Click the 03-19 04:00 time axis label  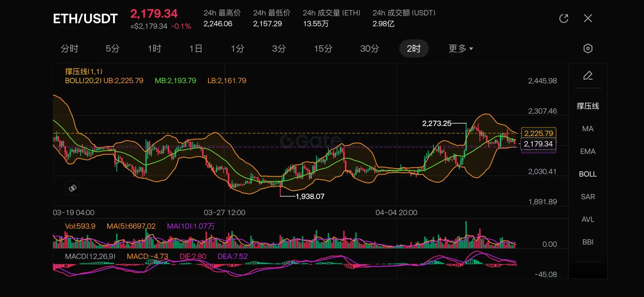click(74, 213)
